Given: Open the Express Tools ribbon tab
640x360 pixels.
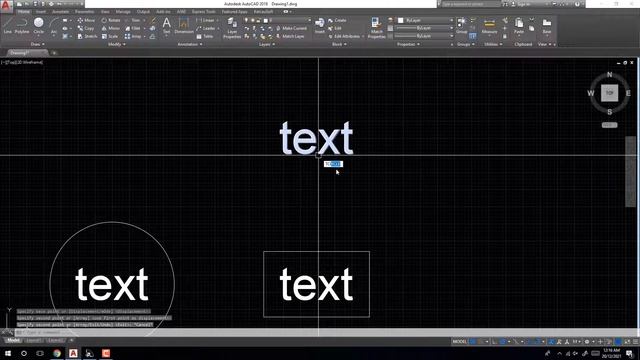Looking at the screenshot, I should [x=203, y=12].
